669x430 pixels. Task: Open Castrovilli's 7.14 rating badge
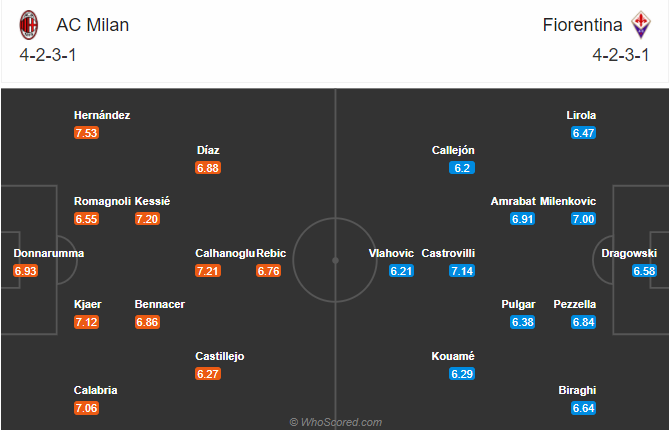pyautogui.click(x=461, y=271)
